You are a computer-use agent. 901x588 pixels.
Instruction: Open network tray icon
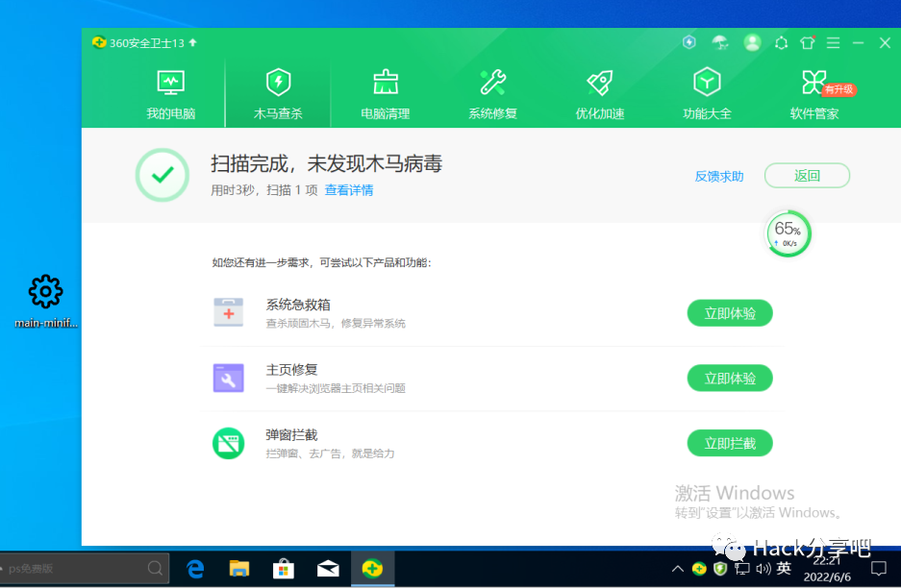pyautogui.click(x=741, y=569)
